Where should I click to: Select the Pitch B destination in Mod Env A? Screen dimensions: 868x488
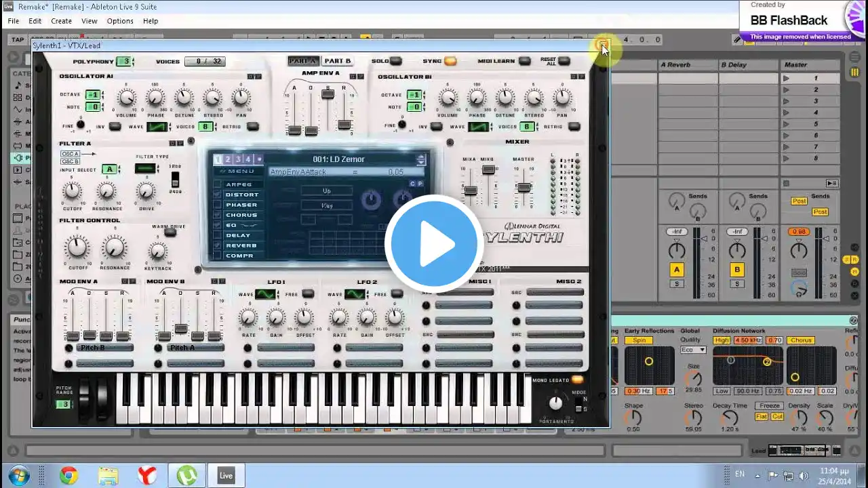[104, 348]
